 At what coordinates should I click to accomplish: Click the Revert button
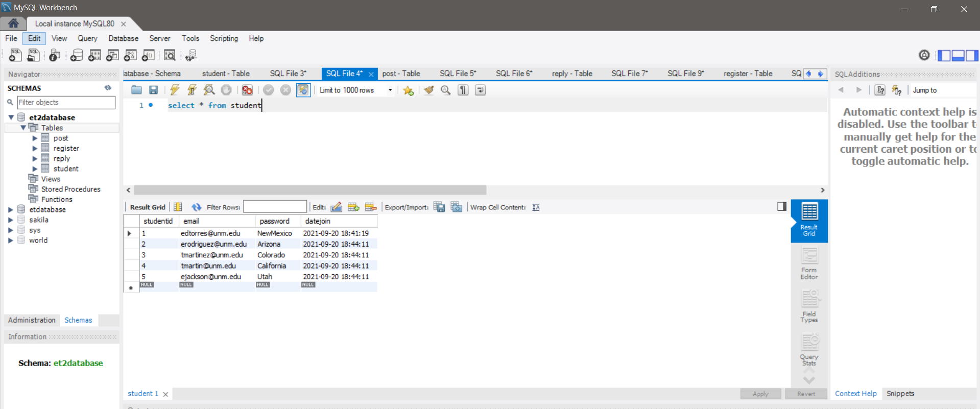806,394
